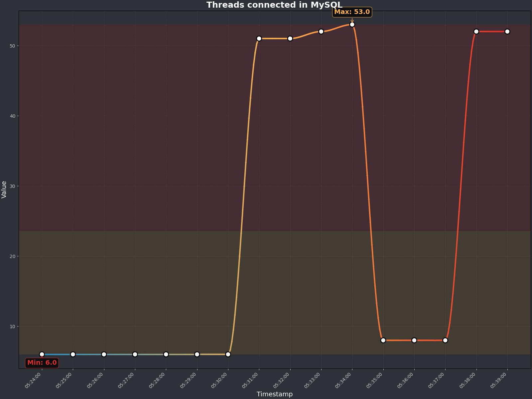Click the data point at 05:24:00

tap(42, 354)
